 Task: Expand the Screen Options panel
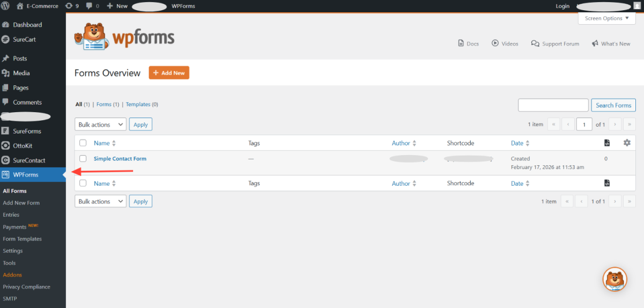pyautogui.click(x=606, y=18)
